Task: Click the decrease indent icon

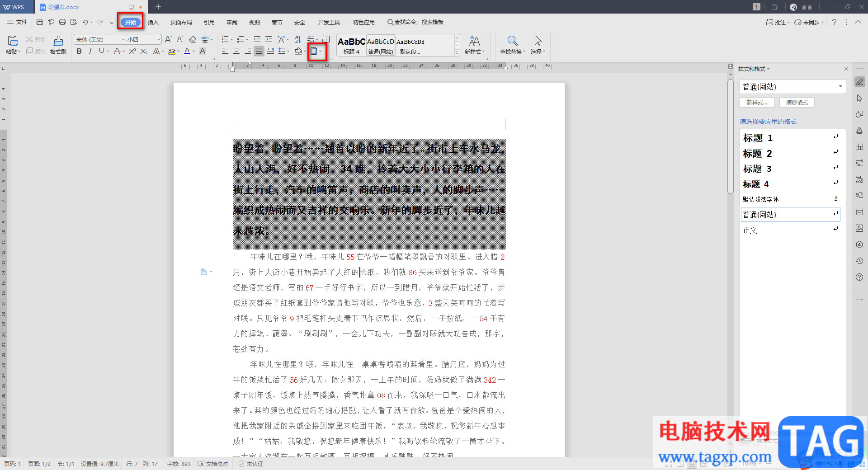Action: pos(257,40)
